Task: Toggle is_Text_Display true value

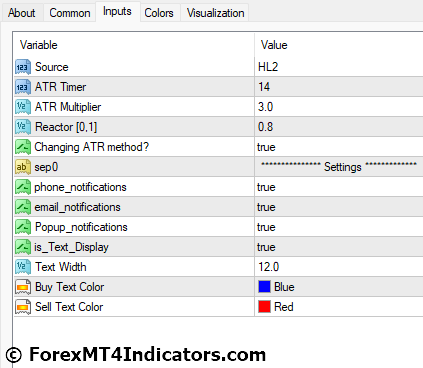Action: pos(266,247)
